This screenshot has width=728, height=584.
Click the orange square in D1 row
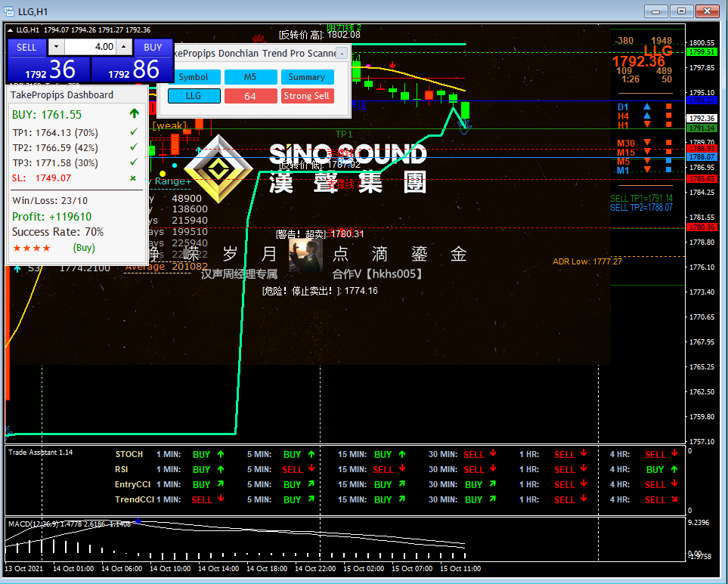click(x=668, y=107)
